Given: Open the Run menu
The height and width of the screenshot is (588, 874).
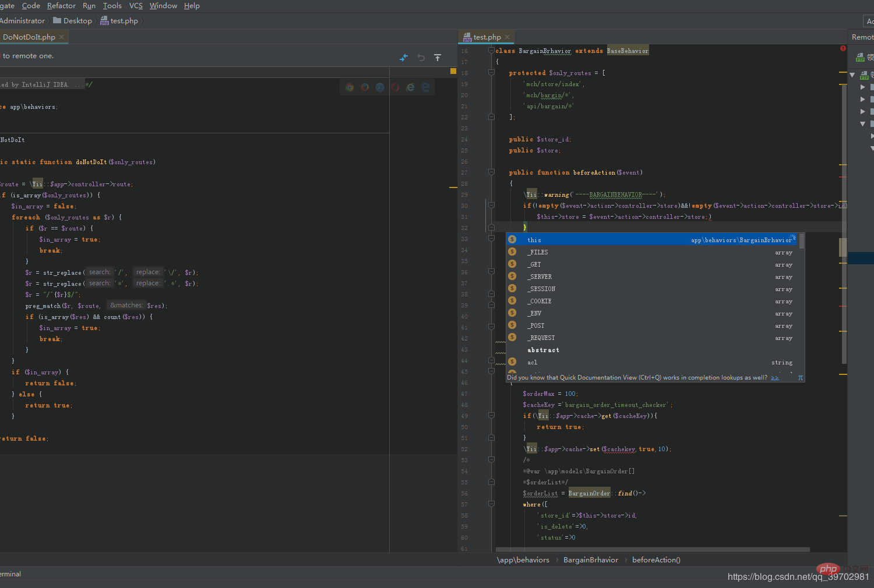Looking at the screenshot, I should coord(89,6).
